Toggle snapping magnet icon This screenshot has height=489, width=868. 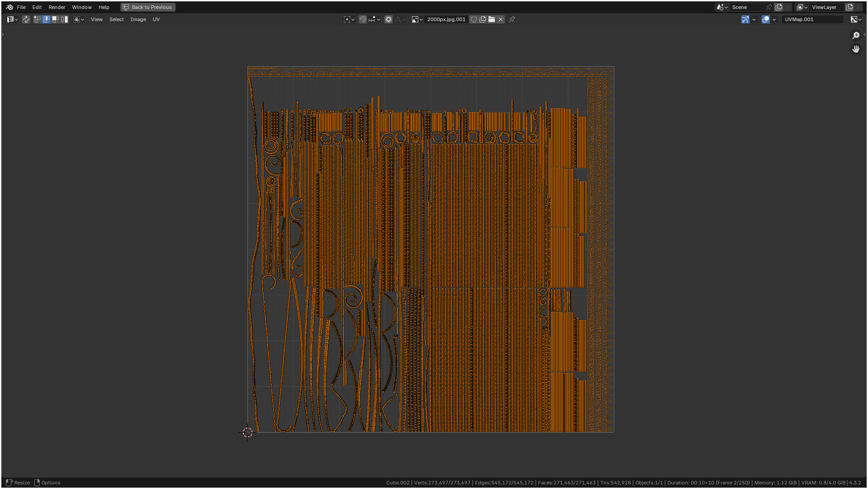pyautogui.click(x=363, y=19)
